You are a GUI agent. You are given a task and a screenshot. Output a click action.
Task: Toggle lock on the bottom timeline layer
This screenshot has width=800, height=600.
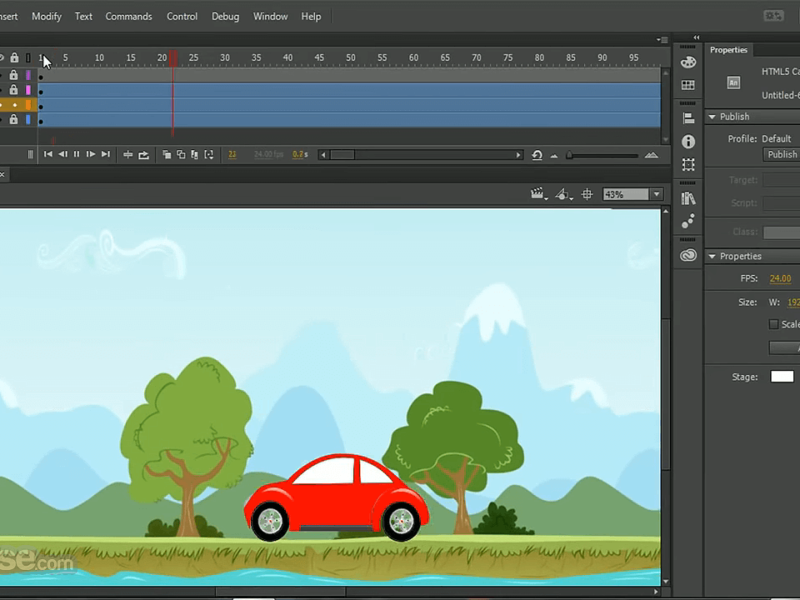click(x=14, y=120)
